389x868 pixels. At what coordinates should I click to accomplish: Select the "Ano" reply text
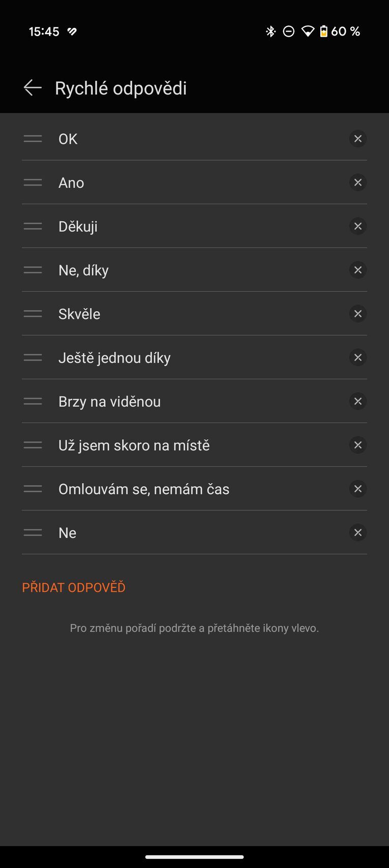[71, 183]
